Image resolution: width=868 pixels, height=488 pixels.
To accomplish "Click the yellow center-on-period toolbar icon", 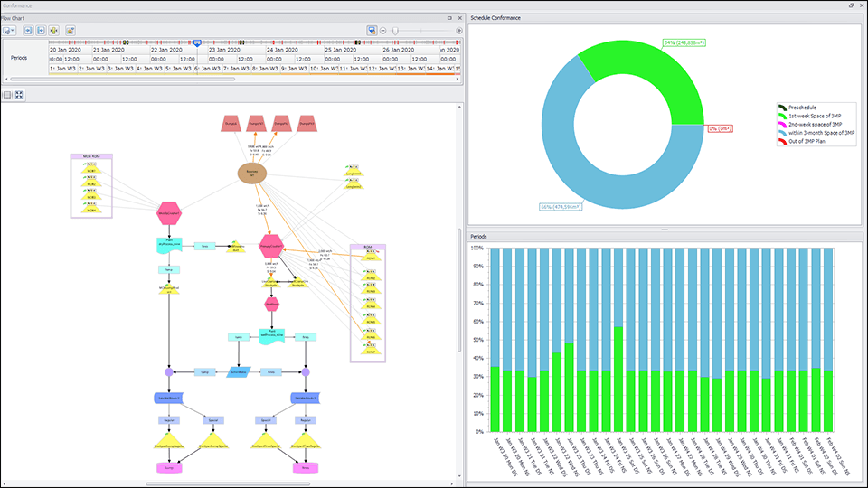I will (x=53, y=31).
